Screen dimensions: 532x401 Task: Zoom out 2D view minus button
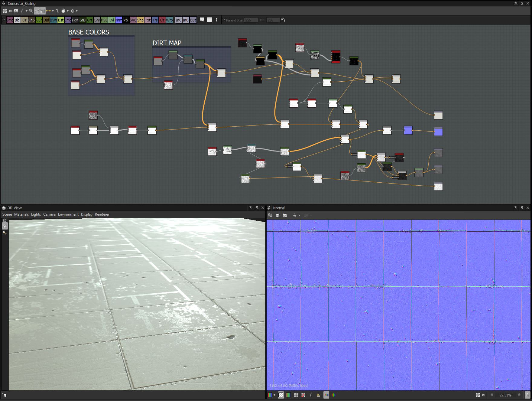click(x=492, y=395)
